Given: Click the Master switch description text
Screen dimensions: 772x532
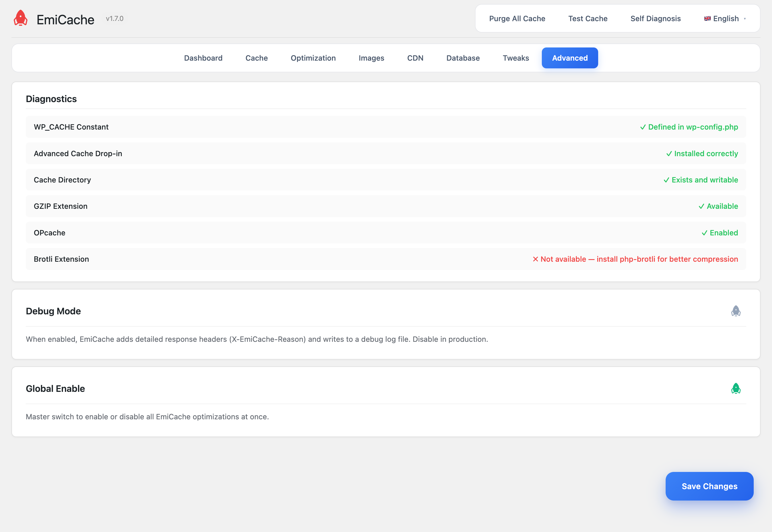Looking at the screenshot, I should [x=147, y=417].
